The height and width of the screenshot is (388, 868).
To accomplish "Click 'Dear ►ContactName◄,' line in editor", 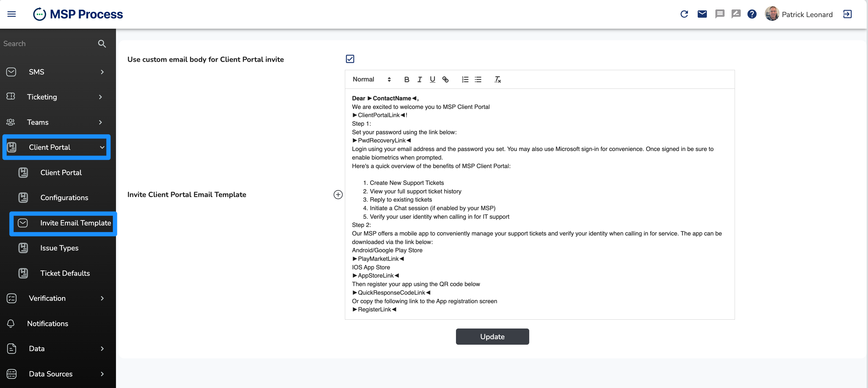I will click(385, 98).
